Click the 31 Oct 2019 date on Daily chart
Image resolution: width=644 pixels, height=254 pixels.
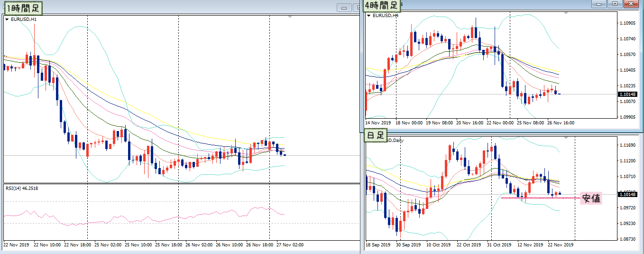pyautogui.click(x=499, y=245)
